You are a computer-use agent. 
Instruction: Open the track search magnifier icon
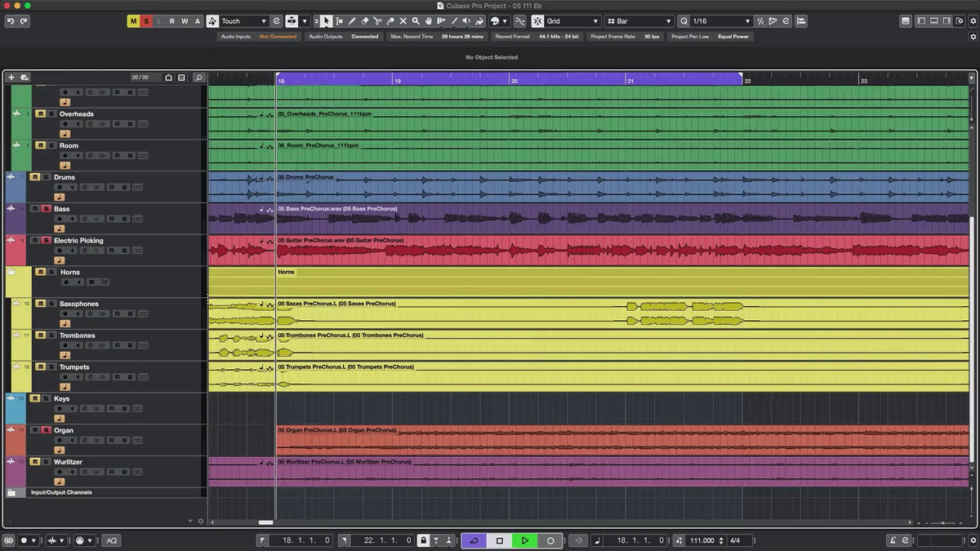[x=198, y=78]
